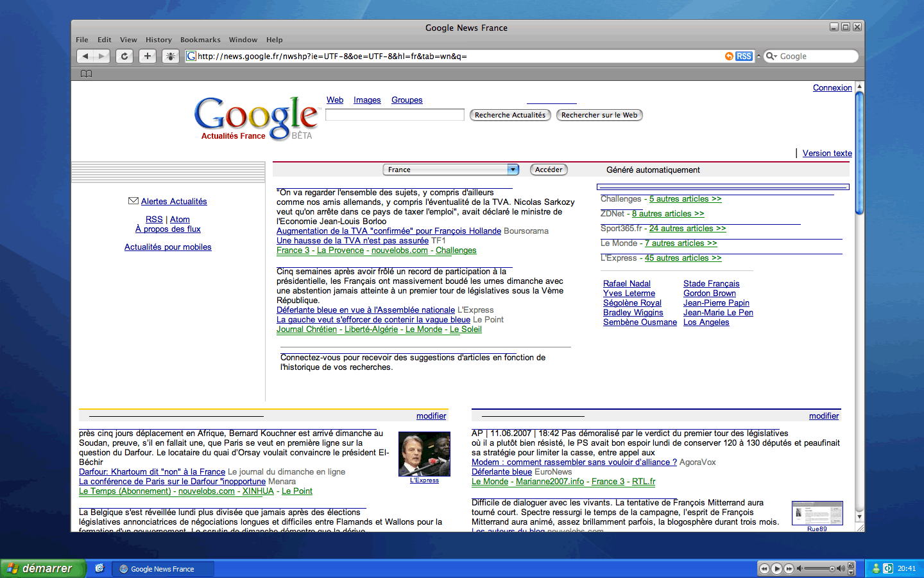Open Actualités pour mobiles link
Screen dimensions: 924x578
tap(168, 247)
